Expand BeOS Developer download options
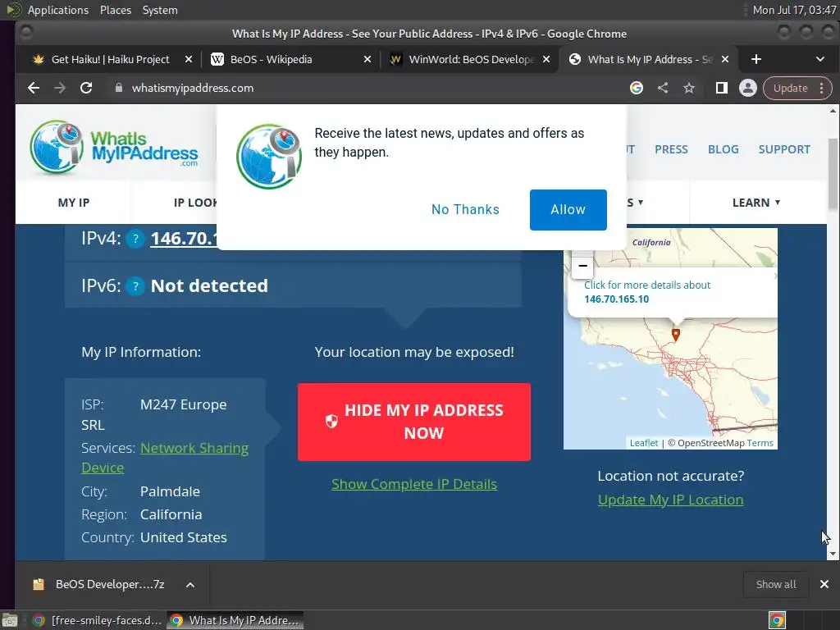This screenshot has width=840, height=630. [189, 584]
